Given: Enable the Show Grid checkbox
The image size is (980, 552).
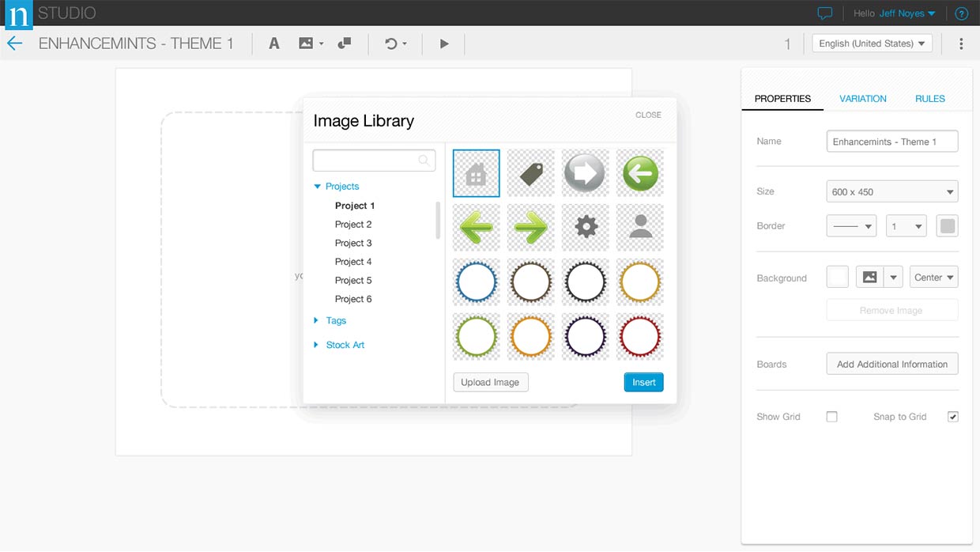Looking at the screenshot, I should point(831,417).
